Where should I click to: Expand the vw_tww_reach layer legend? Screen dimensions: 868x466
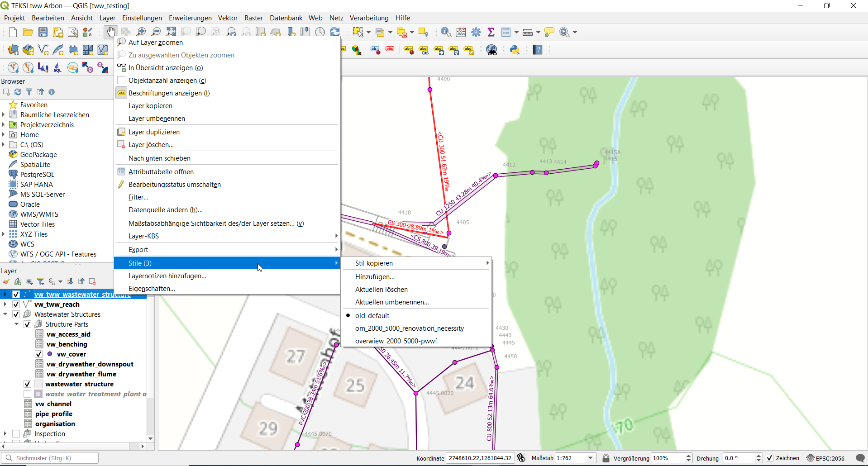click(5, 304)
